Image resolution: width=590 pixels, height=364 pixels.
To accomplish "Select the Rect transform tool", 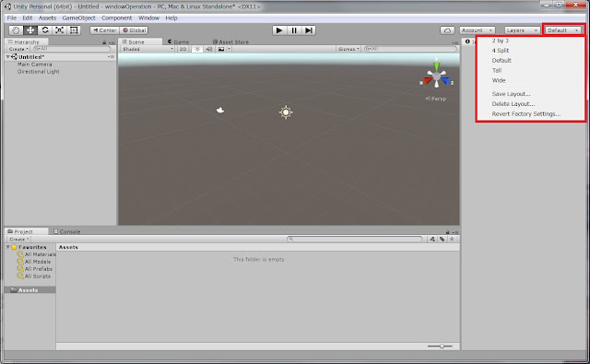I will coord(74,30).
